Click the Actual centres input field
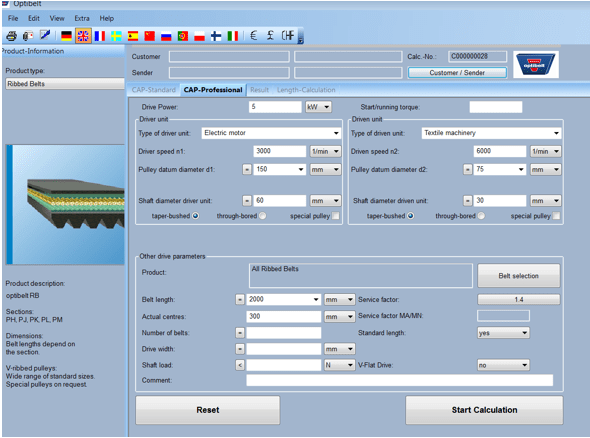The width and height of the screenshot is (590, 438). coord(284,316)
